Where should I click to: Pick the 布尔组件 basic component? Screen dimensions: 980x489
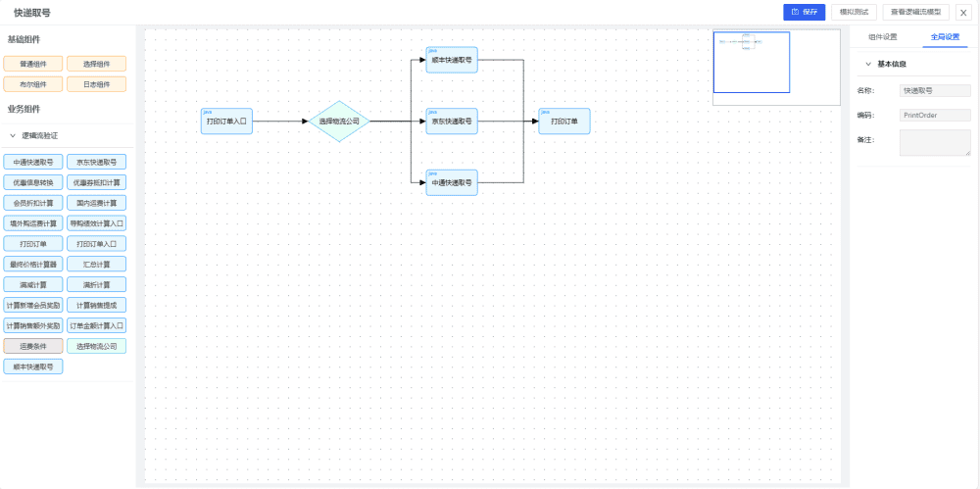33,84
